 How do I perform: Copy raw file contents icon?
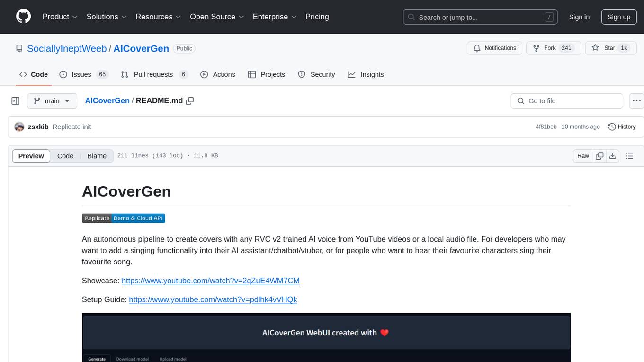coord(599,156)
